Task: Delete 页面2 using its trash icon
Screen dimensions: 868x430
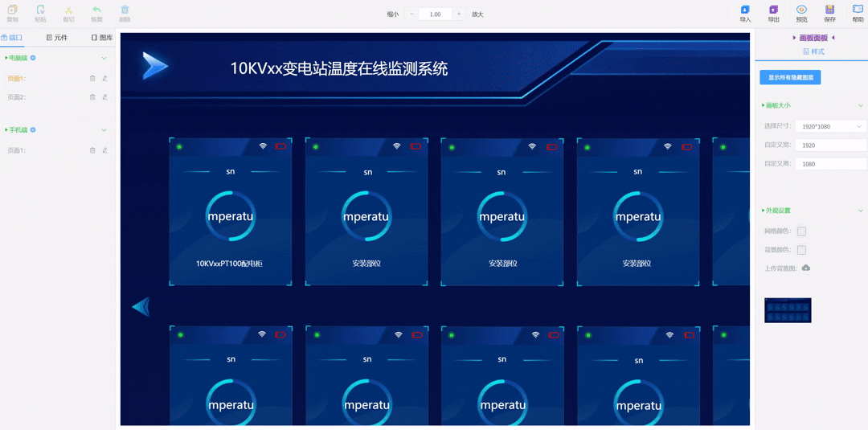Action: tap(92, 96)
